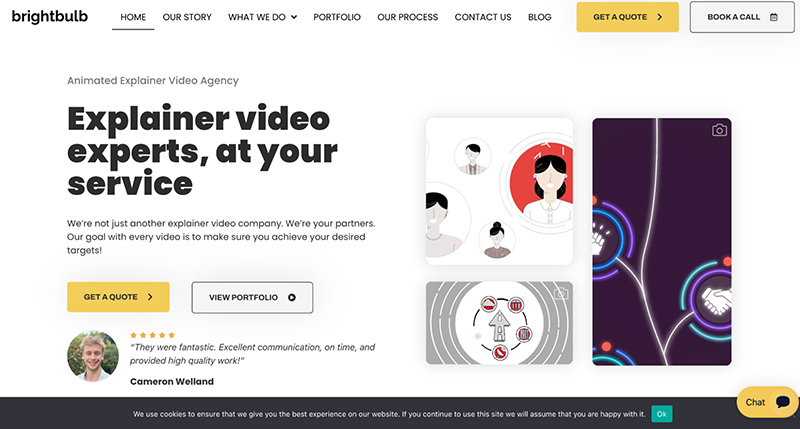Screen dimensions: 800x429
Task: Accept cookies with the Ok button
Action: point(662,414)
